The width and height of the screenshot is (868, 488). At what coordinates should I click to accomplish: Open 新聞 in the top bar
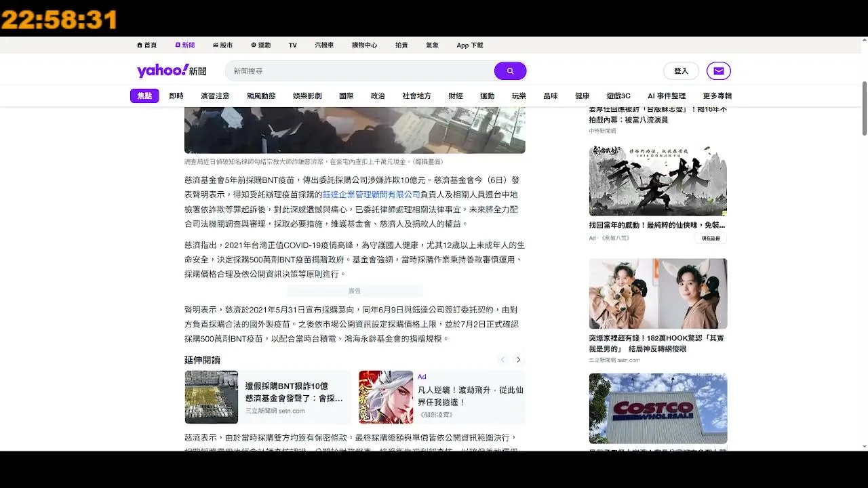(184, 45)
